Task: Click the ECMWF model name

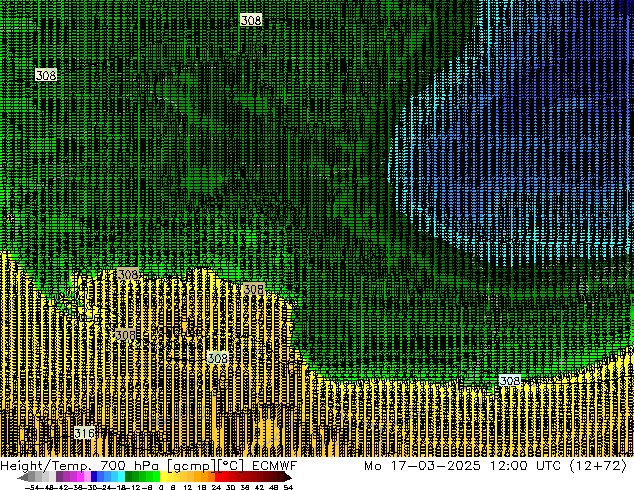Action: click(274, 466)
